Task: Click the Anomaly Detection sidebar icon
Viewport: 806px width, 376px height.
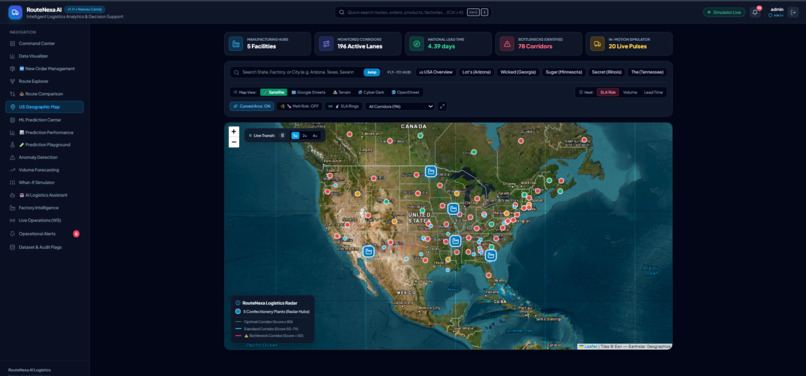Action: (12, 157)
